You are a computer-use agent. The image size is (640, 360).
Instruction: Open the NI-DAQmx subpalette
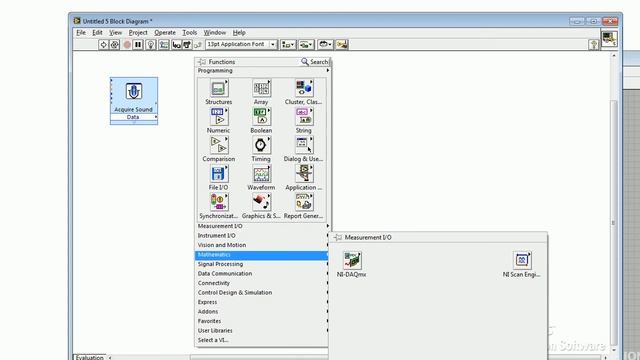(x=351, y=264)
